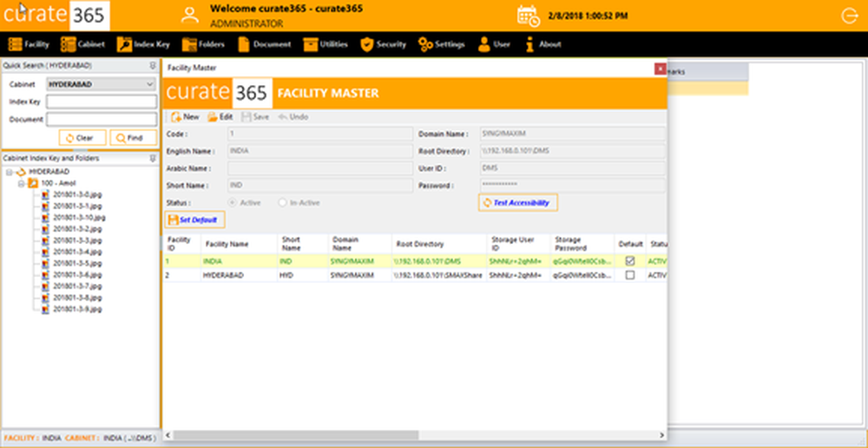Image resolution: width=868 pixels, height=448 pixels.
Task: Click the Storage User ID column header
Action: click(x=519, y=244)
